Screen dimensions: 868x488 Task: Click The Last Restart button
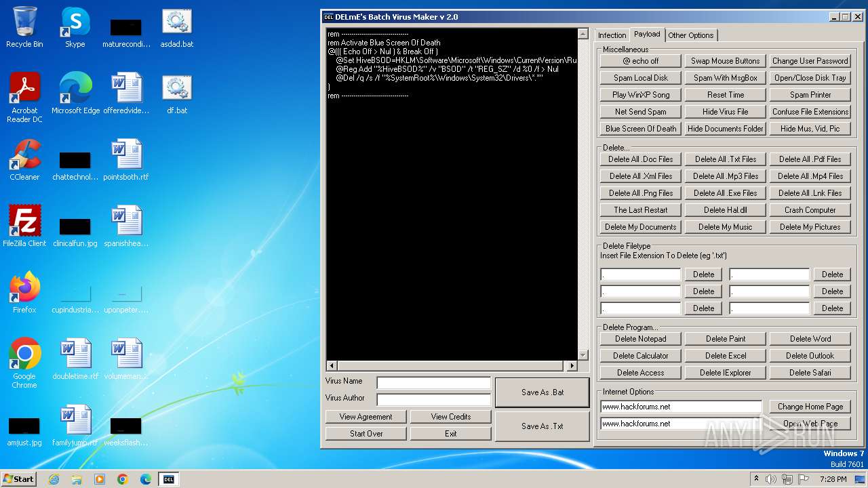coord(641,210)
